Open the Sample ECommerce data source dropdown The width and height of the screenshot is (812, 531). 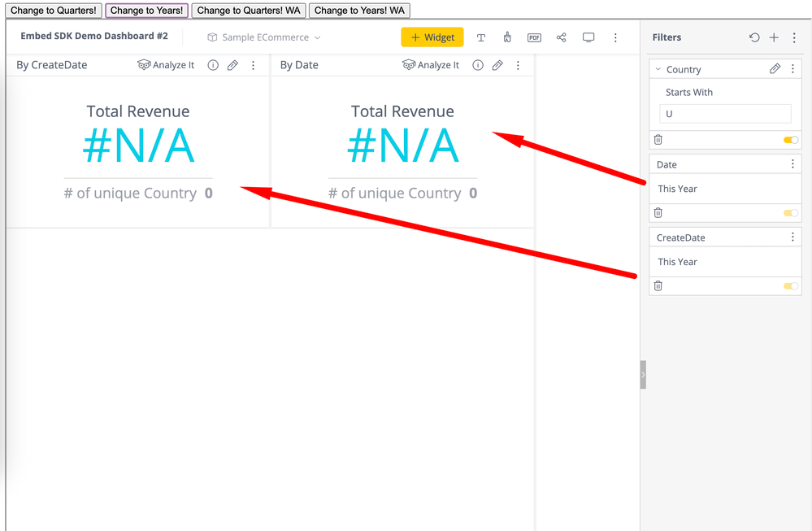264,37
